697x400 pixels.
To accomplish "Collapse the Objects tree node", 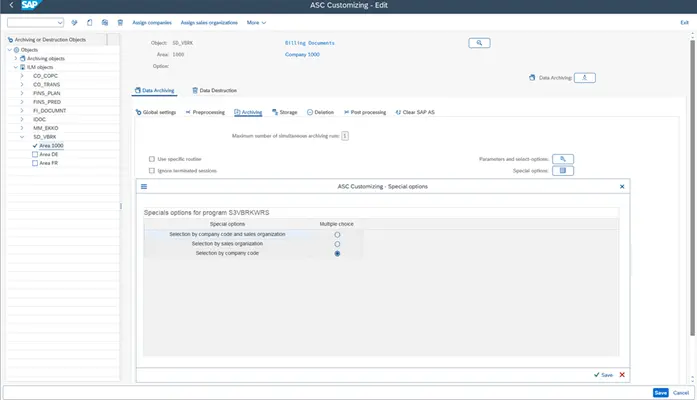I will (x=10, y=50).
